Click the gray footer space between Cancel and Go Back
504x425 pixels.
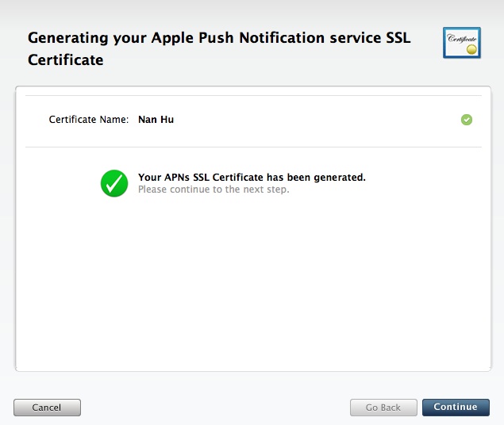214,408
